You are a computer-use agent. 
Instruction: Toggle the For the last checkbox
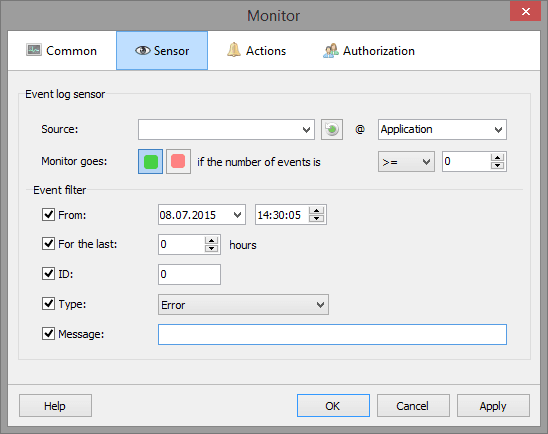(48, 244)
